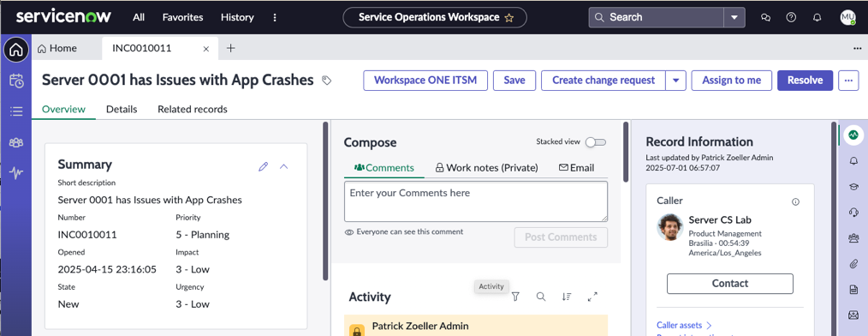Click the Caller info icon
The image size is (868, 336).
pos(795,201)
